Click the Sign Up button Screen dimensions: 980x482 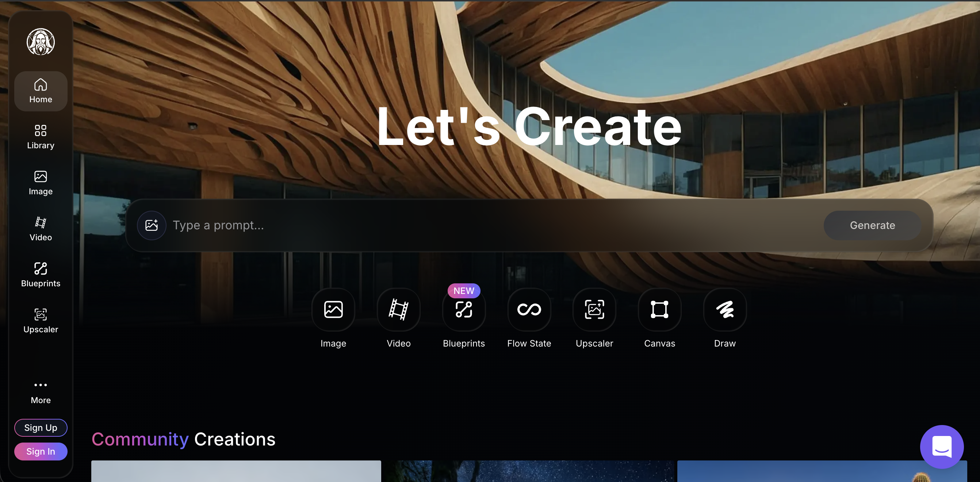(x=41, y=428)
